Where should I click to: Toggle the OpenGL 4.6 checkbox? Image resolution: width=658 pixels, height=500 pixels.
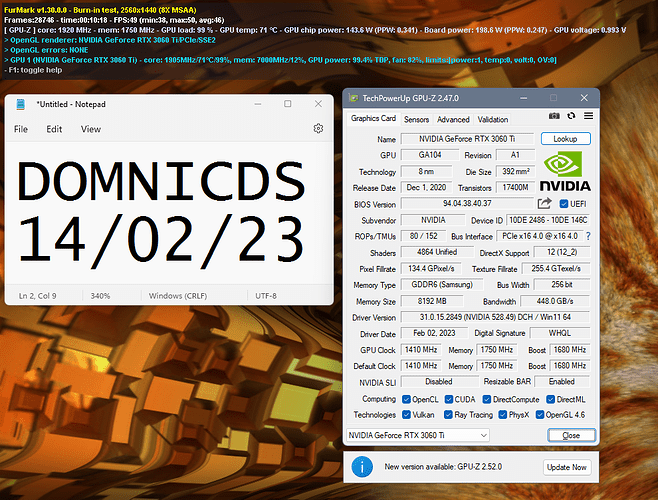540,415
